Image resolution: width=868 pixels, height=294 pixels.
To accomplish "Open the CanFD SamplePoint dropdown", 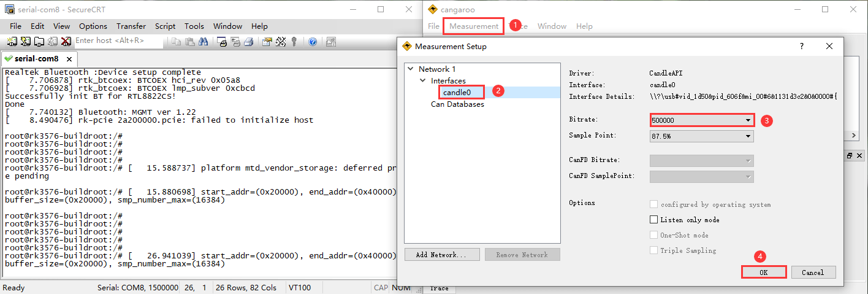I will [702, 176].
